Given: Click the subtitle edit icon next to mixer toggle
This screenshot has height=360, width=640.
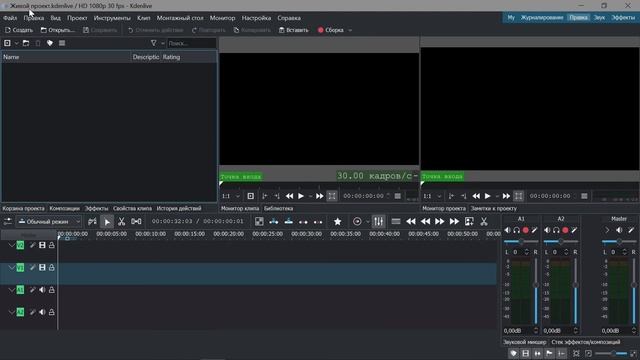Looking at the screenshot, I should 396,222.
